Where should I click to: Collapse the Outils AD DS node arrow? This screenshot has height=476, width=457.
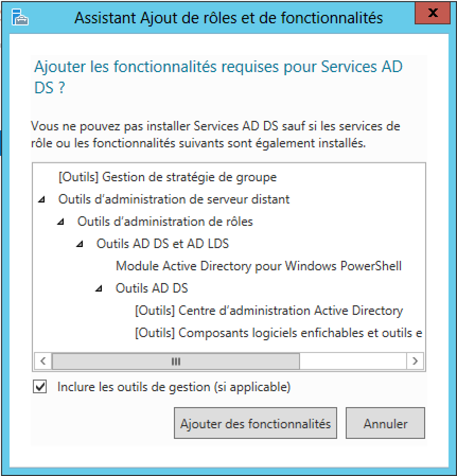point(99,289)
